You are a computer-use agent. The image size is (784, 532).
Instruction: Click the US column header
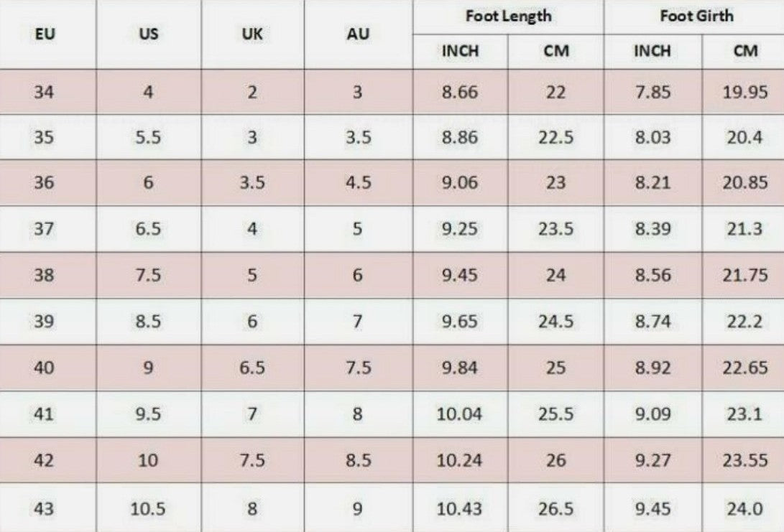[148, 34]
